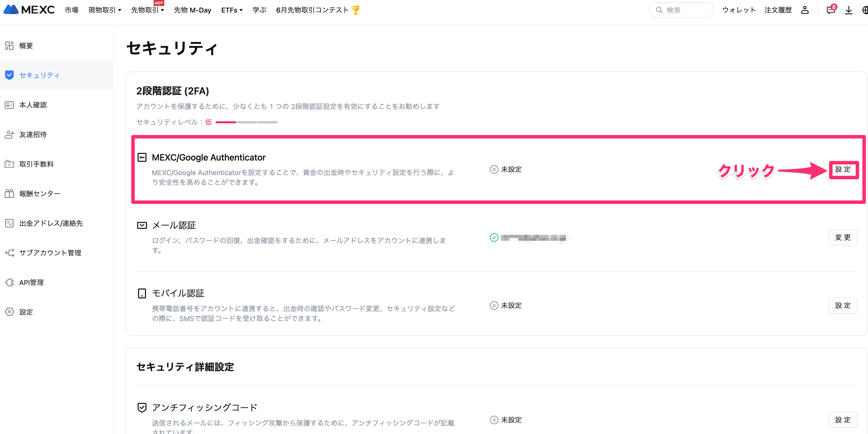Click the セキュリティレベル progress bar
Screen dimensions: 868x434
246,122
